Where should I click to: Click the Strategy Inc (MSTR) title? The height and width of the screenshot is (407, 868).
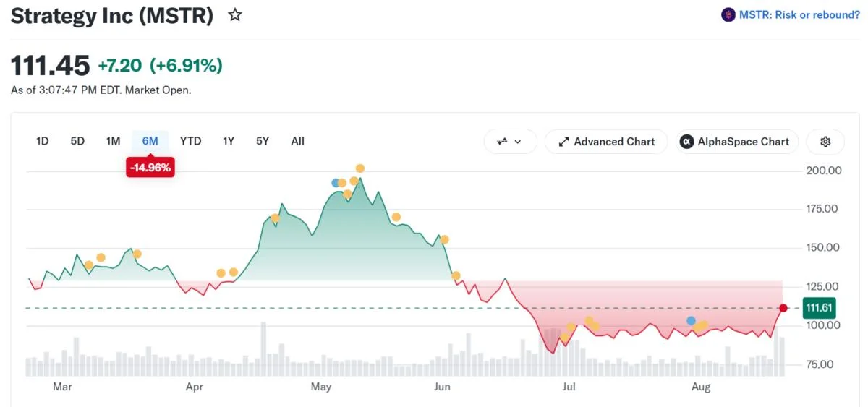[x=112, y=15]
